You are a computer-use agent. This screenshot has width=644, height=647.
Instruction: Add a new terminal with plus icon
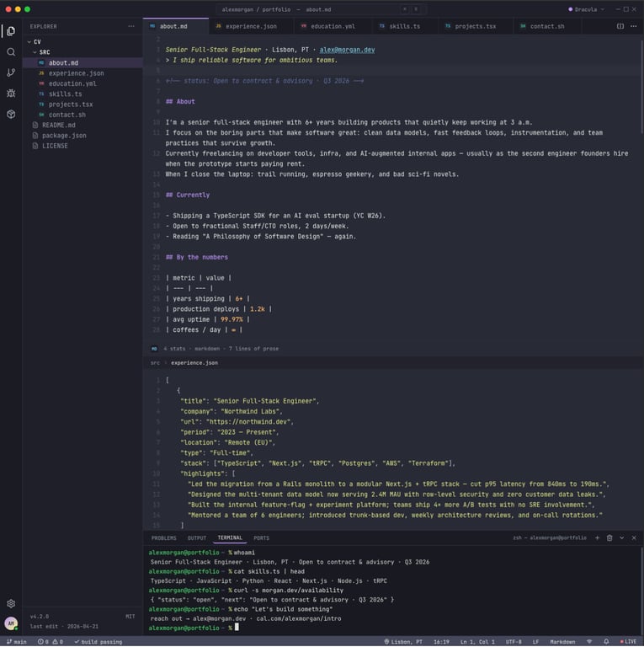(x=597, y=537)
